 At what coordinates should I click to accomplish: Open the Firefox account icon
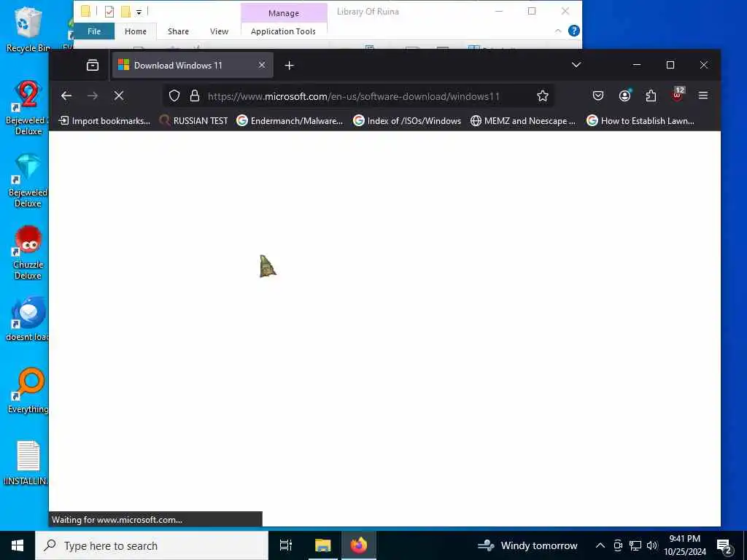pyautogui.click(x=624, y=96)
